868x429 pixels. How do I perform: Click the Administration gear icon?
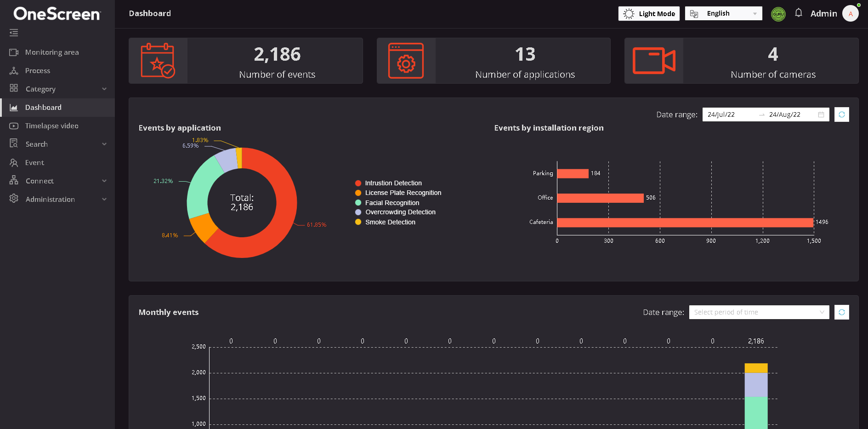pos(14,199)
